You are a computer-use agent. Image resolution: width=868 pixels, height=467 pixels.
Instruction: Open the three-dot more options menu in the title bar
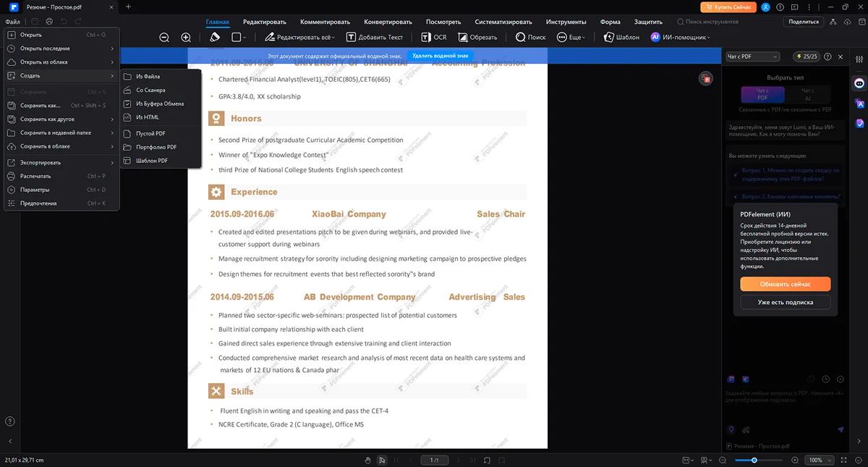click(x=808, y=7)
